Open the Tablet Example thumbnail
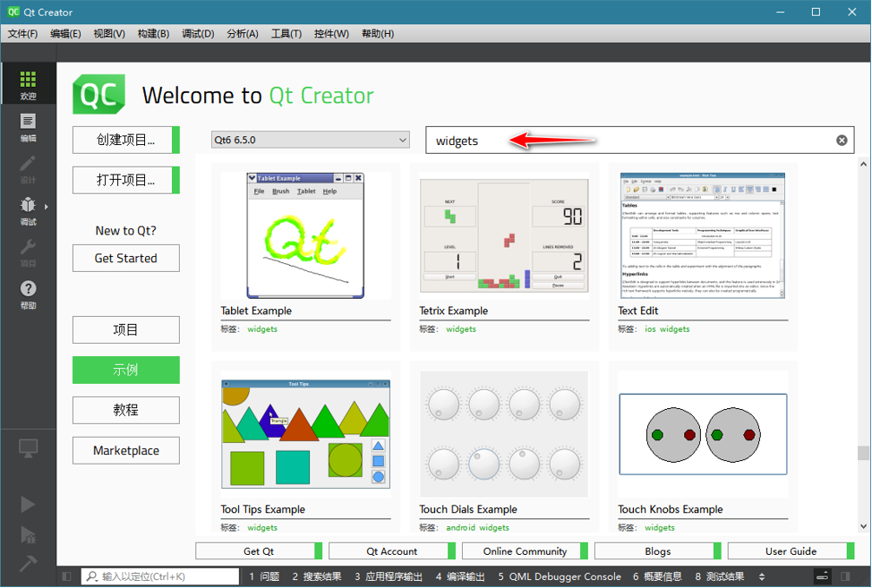The height and width of the screenshot is (588, 872). click(x=305, y=235)
